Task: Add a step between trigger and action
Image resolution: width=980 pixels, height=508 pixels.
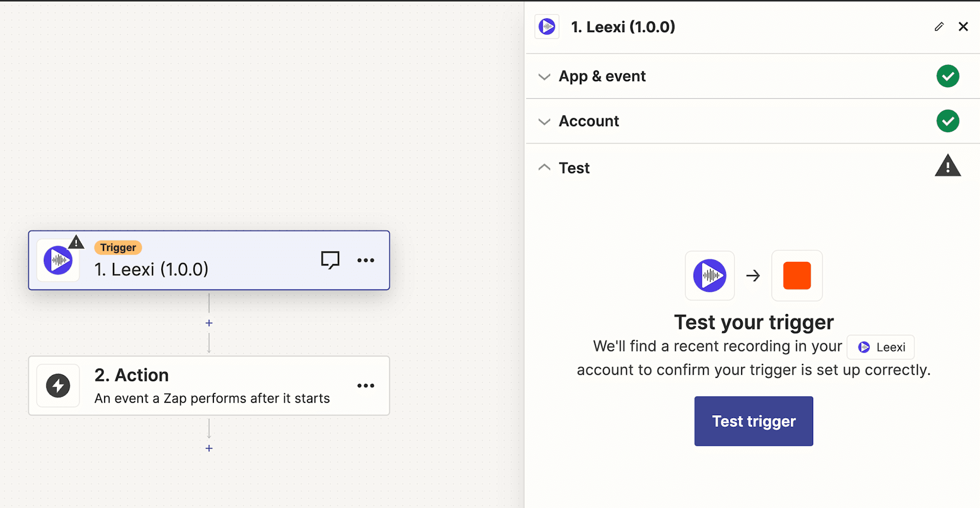Action: click(209, 323)
